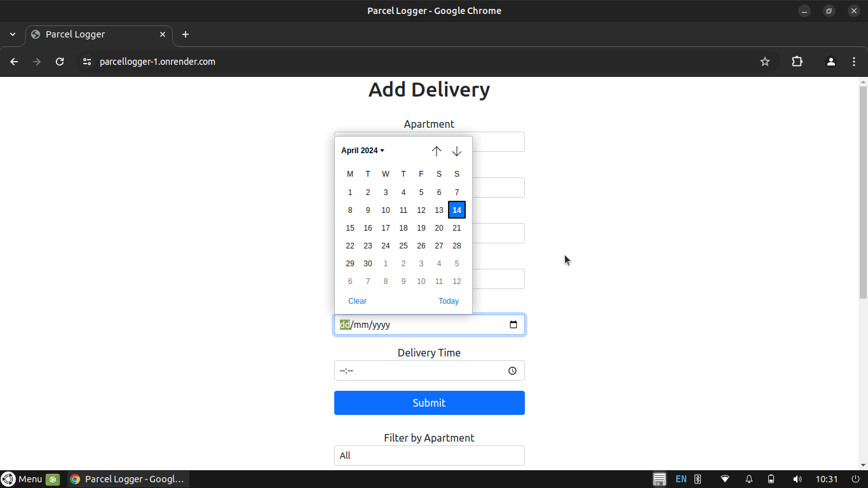Click the Today link in calendar
Viewport: 868px width, 488px height.
(448, 301)
